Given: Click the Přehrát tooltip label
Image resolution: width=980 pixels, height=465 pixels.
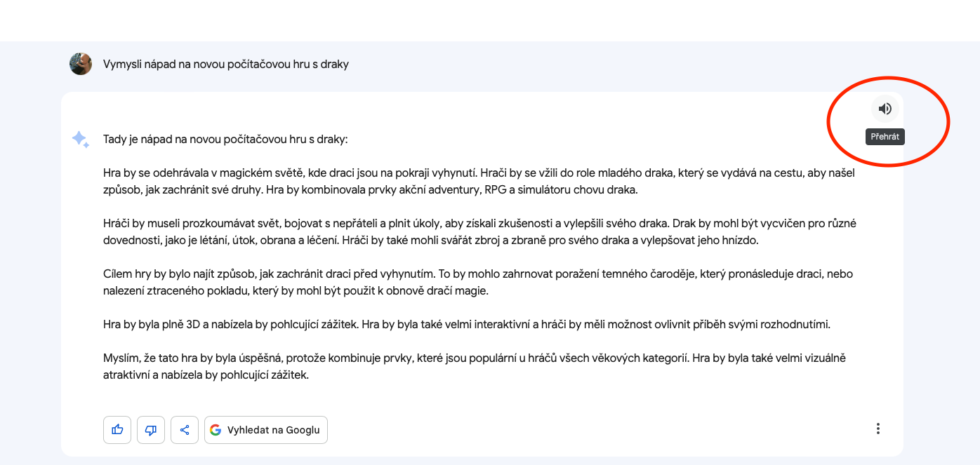Looking at the screenshot, I should coord(885,137).
